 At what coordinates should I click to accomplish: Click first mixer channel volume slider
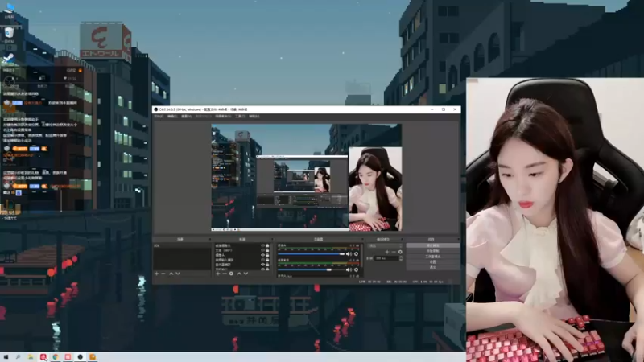(312, 254)
